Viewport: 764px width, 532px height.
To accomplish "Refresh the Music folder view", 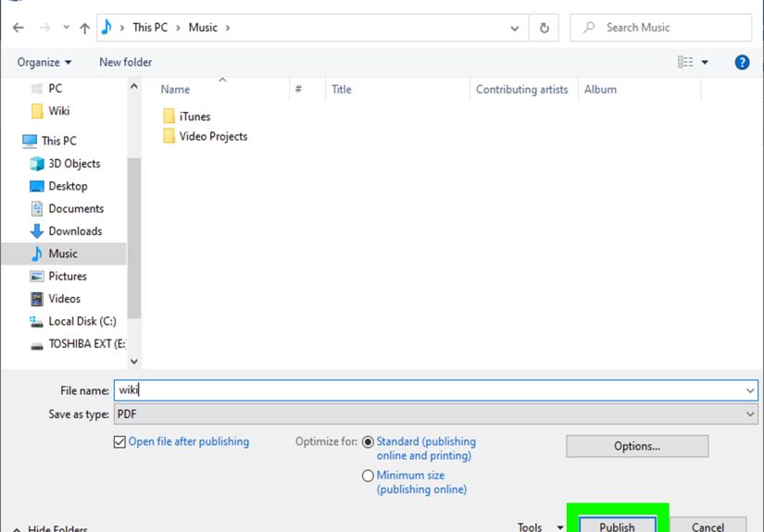I will (545, 28).
